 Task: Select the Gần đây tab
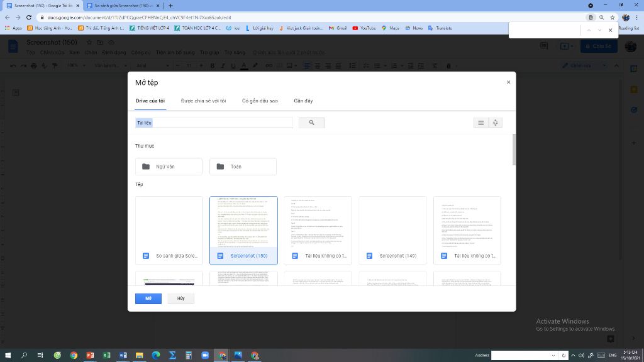coord(303,101)
